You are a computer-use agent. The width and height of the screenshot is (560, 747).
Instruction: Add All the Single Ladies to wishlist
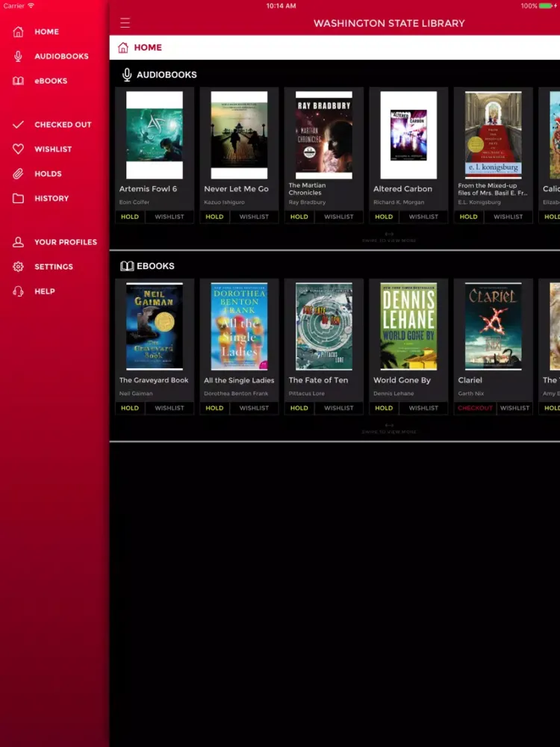pyautogui.click(x=254, y=408)
